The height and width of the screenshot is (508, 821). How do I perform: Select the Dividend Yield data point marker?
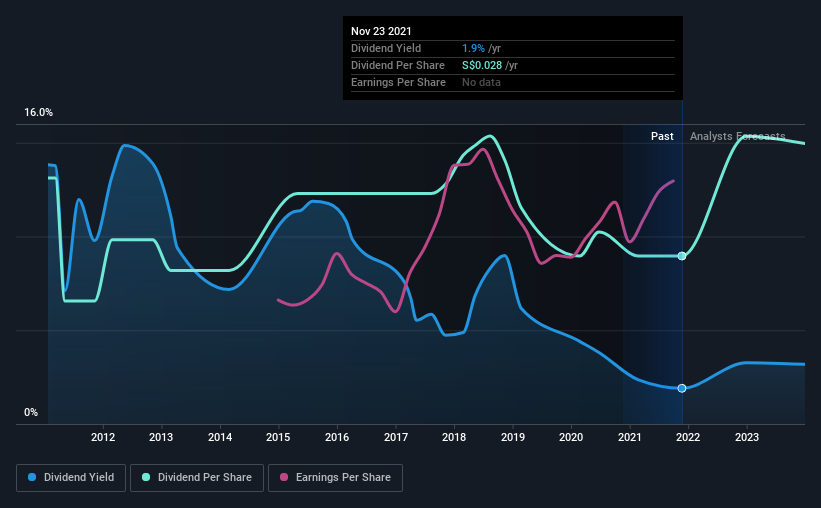(682, 388)
